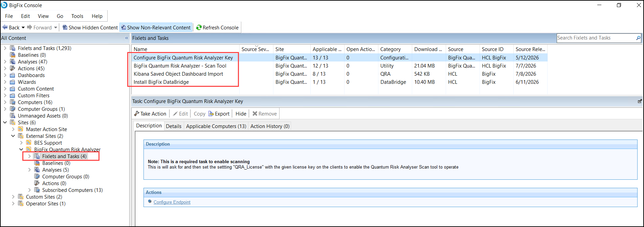The height and width of the screenshot is (227, 644).
Task: Select the Install BigFix DataBridge row
Action: coord(339,82)
